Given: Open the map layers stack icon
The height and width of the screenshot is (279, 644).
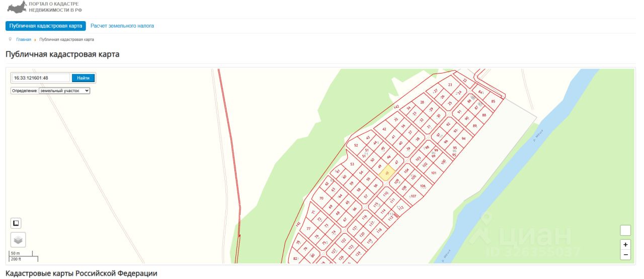Looking at the screenshot, I should click(x=18, y=240).
